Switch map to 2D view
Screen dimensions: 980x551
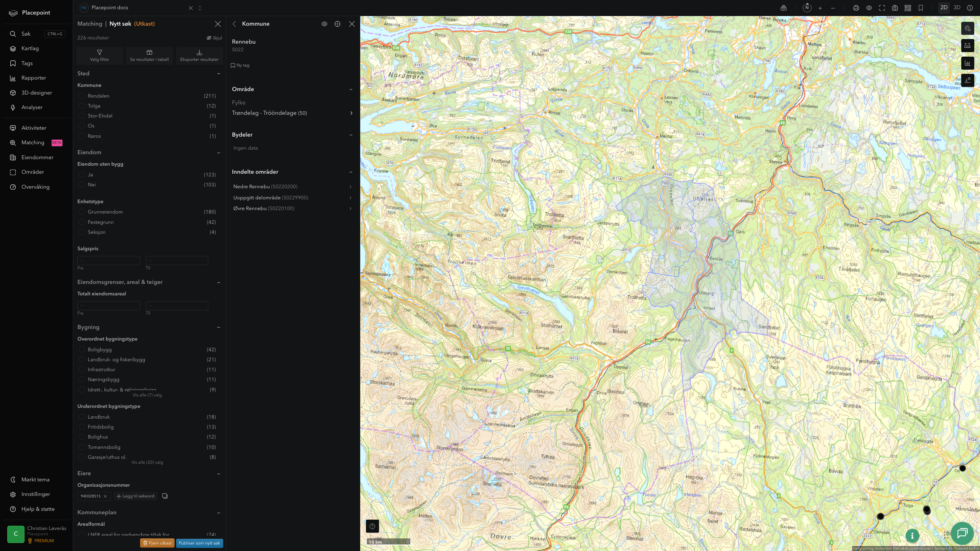coord(944,8)
